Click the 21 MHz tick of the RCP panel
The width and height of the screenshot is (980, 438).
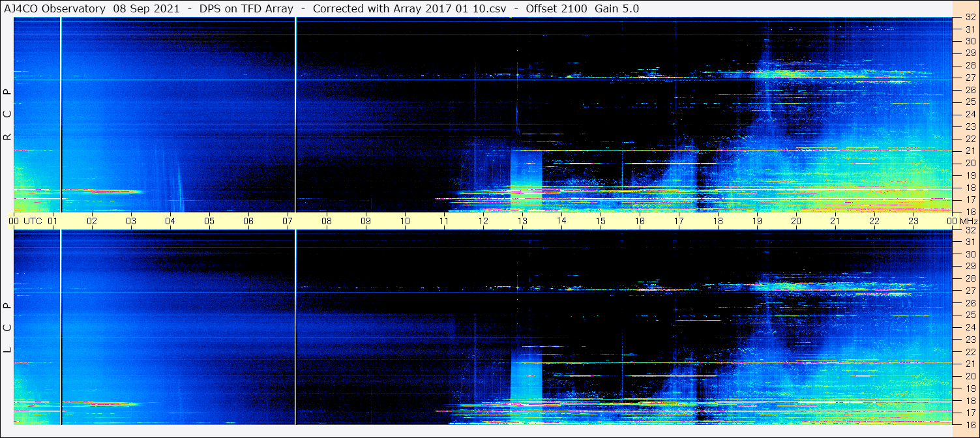[970, 151]
